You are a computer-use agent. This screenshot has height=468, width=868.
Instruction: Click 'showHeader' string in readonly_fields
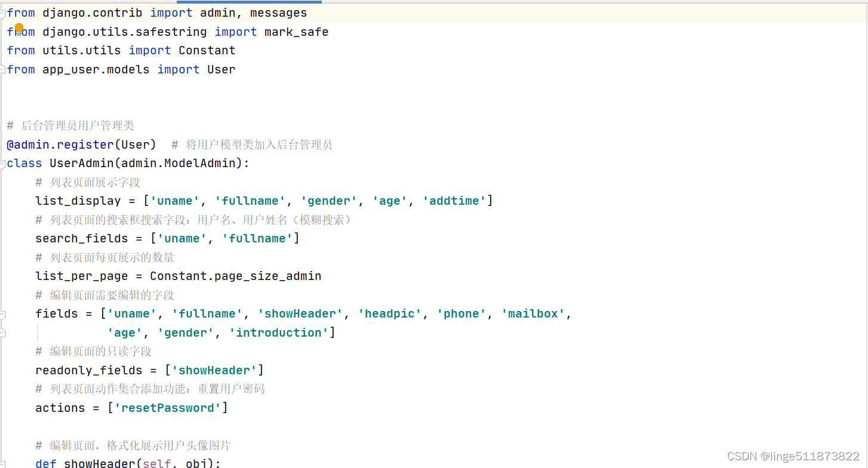[x=214, y=370]
